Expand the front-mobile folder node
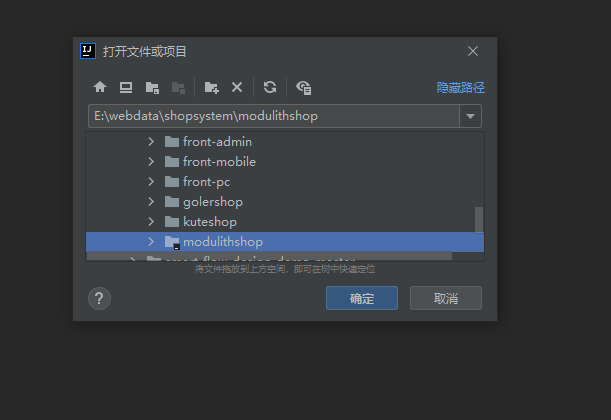The width and height of the screenshot is (611, 420). [151, 162]
